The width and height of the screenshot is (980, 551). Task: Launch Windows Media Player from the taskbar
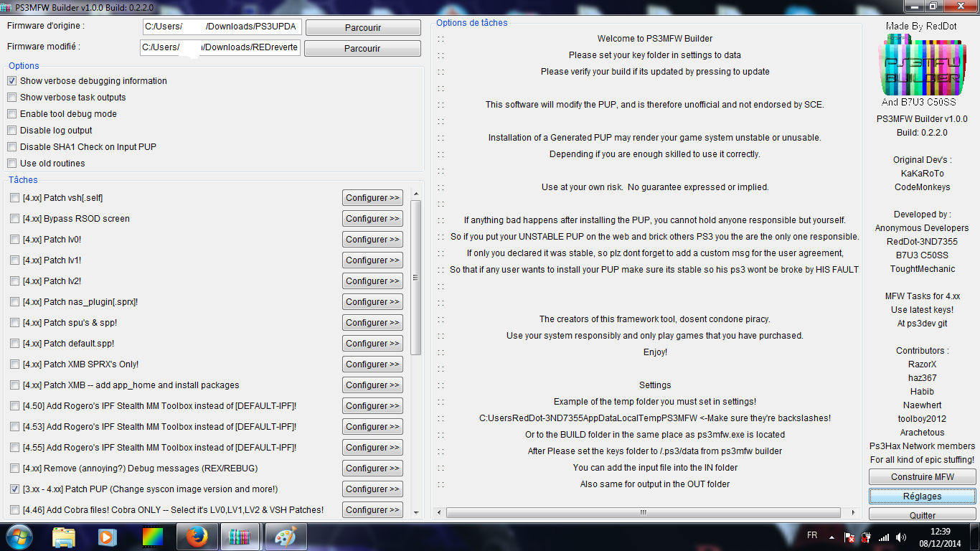click(x=107, y=537)
